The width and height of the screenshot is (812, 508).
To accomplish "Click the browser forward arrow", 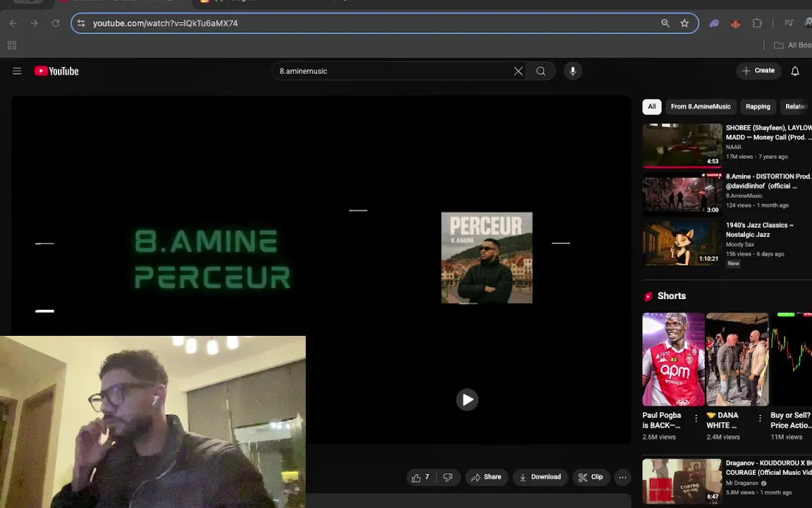I will [x=34, y=23].
